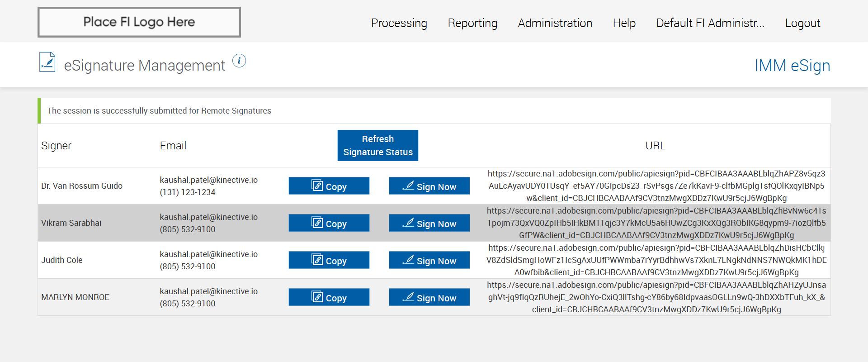Screen dimensions: 868x362
Task: Open the Administration menu
Action: pos(555,23)
